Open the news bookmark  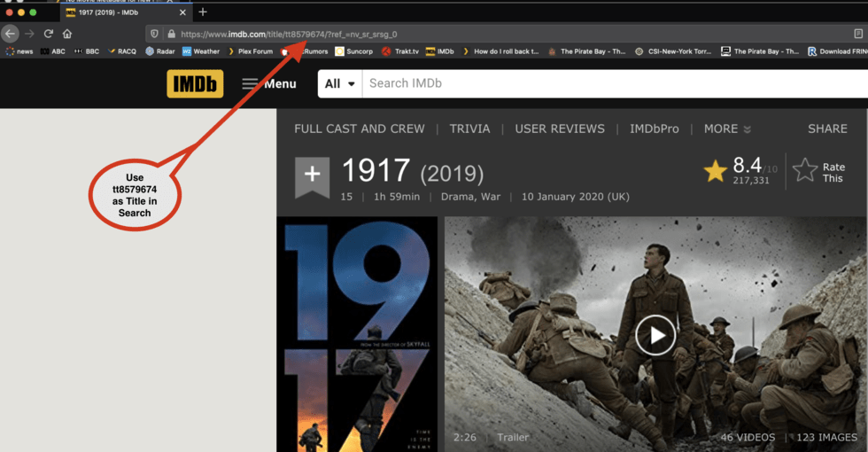pyautogui.click(x=19, y=51)
